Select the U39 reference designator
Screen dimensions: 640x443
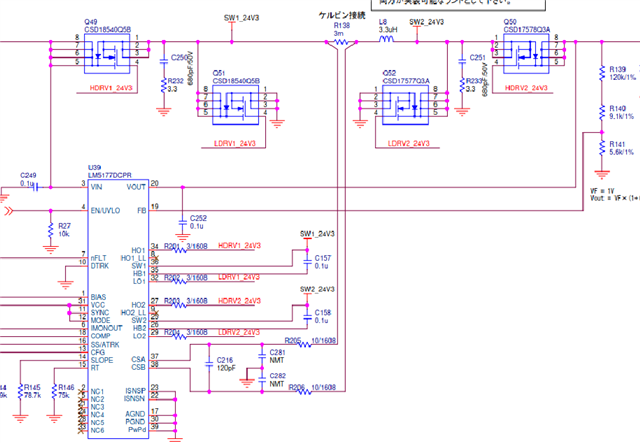94,167
